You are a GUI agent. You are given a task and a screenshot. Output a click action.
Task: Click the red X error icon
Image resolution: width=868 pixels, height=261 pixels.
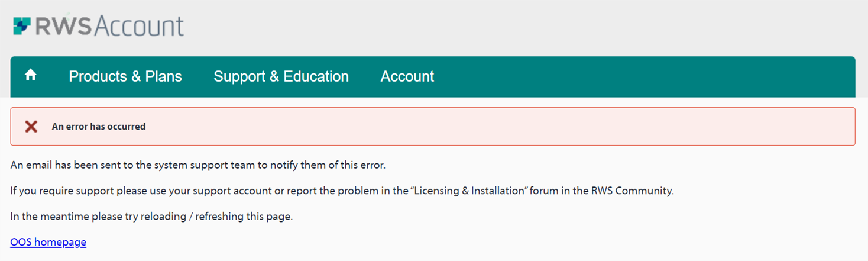31,127
